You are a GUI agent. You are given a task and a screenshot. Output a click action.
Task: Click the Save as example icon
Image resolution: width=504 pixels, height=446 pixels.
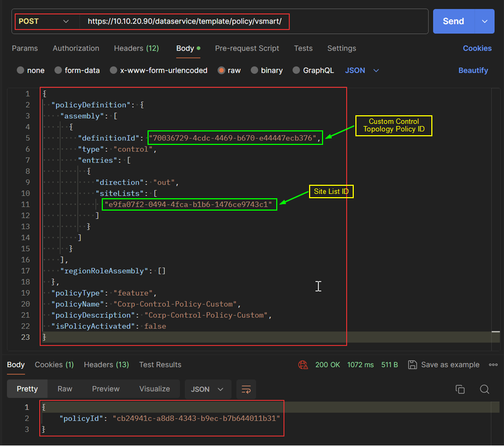tap(412, 365)
